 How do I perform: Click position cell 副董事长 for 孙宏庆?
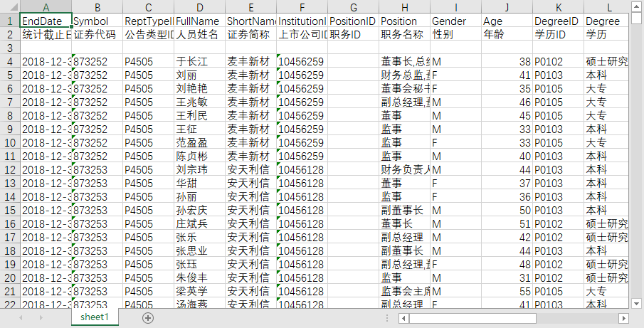(405, 210)
